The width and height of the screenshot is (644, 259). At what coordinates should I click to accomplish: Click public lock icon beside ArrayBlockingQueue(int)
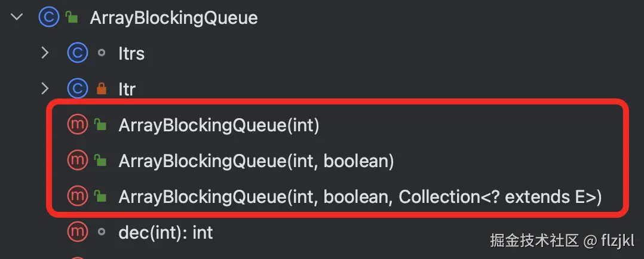pos(100,124)
